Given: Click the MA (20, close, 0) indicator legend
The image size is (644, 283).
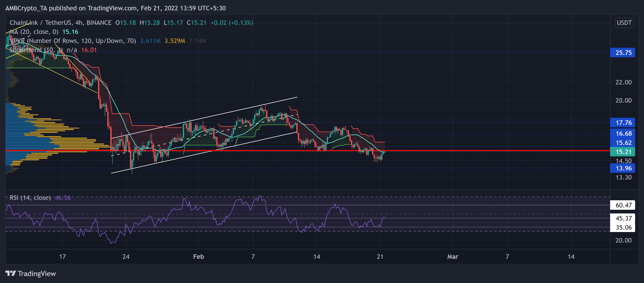Looking at the screenshot, I should coord(34,32).
